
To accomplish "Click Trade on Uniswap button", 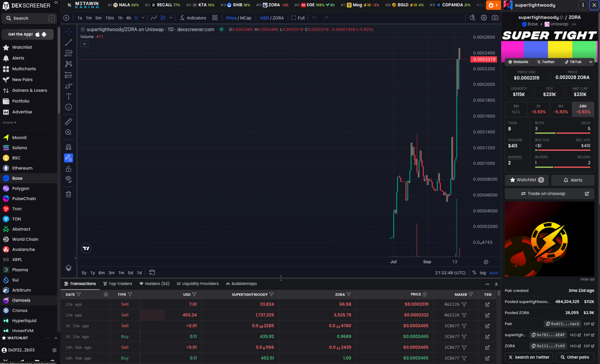I will tap(543, 194).
